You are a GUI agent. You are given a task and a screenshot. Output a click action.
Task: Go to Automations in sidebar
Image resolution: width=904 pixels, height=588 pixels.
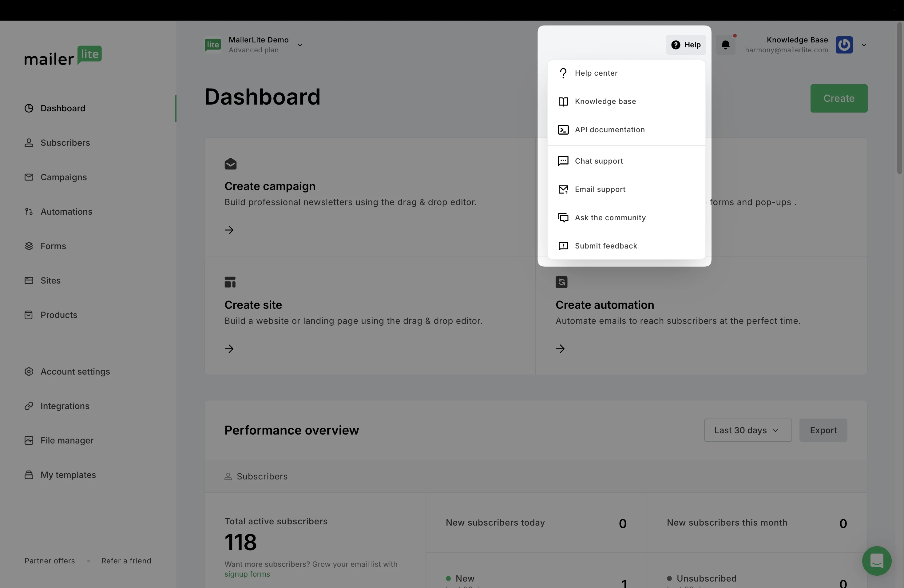66,212
